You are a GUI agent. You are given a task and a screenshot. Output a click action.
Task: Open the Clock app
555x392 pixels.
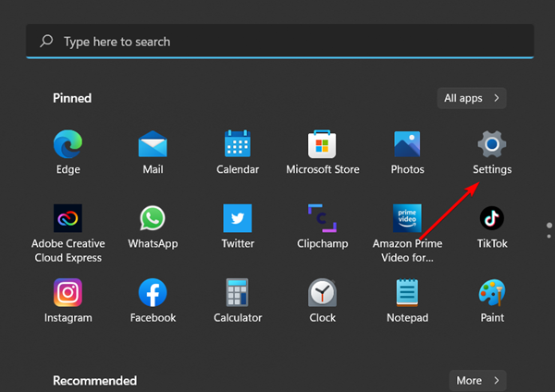(x=322, y=294)
